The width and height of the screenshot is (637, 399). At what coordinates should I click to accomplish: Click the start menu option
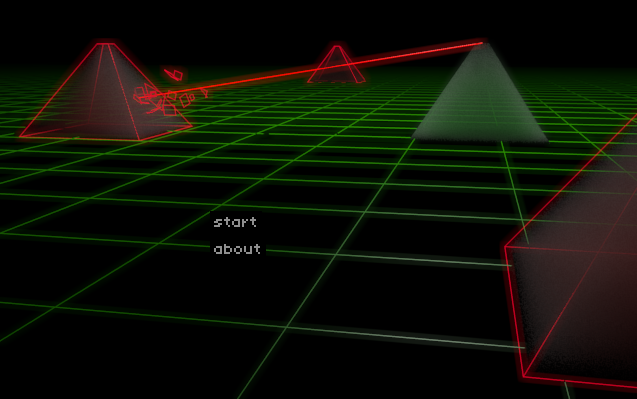point(235,222)
